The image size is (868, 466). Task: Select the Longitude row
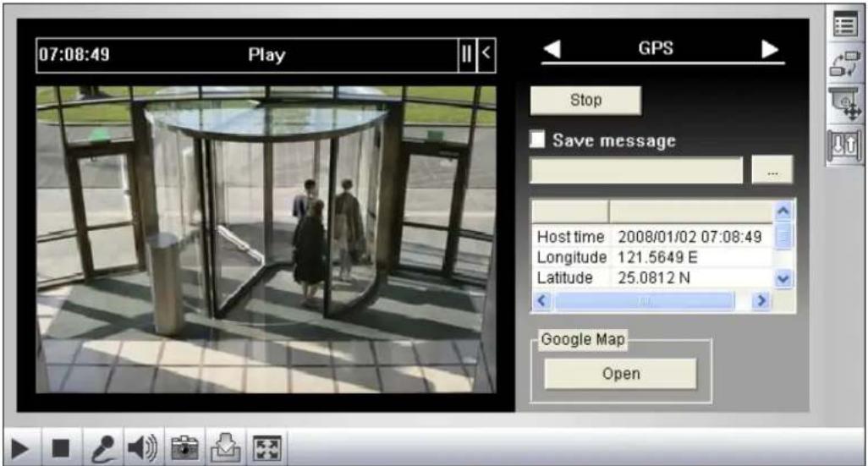point(652,257)
